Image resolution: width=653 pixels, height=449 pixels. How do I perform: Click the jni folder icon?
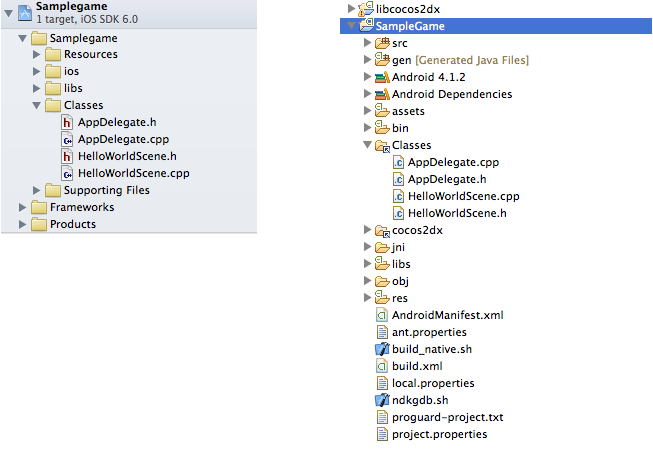[382, 247]
